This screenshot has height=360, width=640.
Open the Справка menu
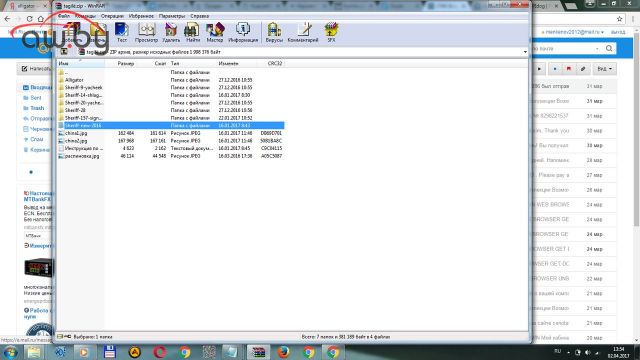[x=200, y=16]
